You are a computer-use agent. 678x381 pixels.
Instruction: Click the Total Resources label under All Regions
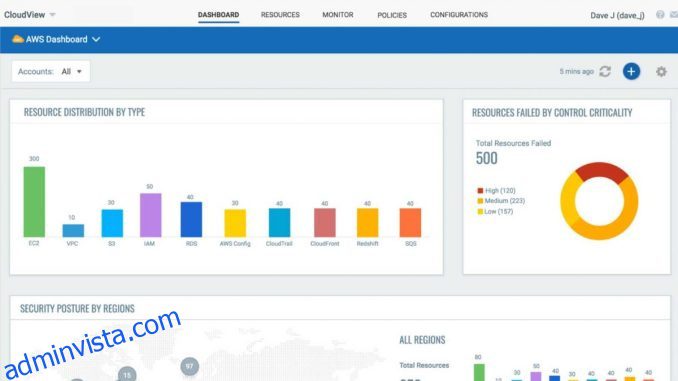coord(424,365)
